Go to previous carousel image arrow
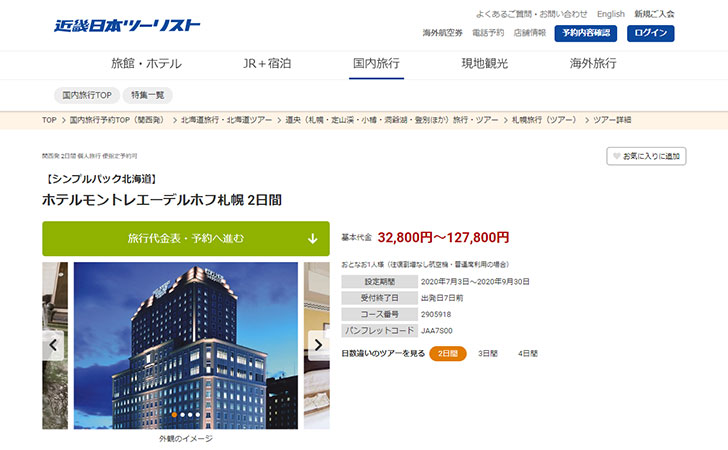Image resolution: width=728 pixels, height=450 pixels. [x=53, y=345]
